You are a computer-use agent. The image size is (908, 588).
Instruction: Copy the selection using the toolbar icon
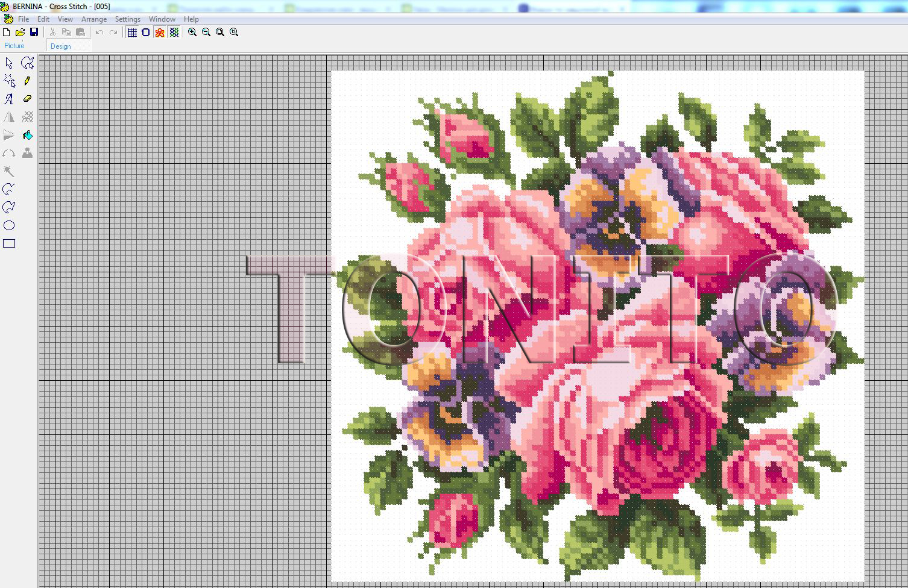pos(66,32)
